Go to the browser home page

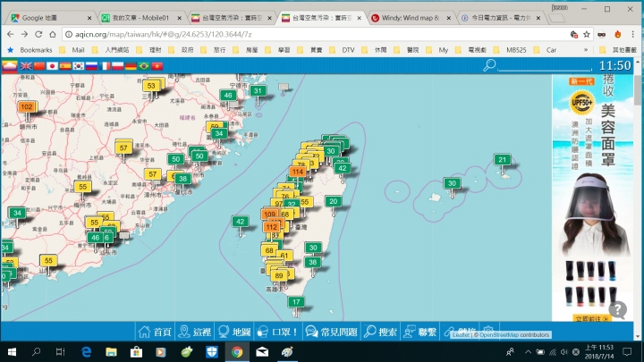point(53,35)
